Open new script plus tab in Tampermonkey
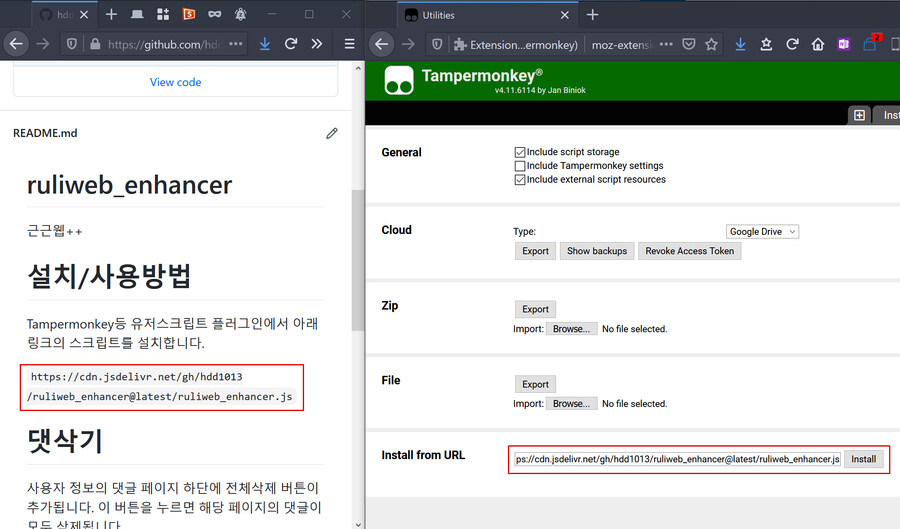This screenshot has width=900, height=529. point(859,115)
